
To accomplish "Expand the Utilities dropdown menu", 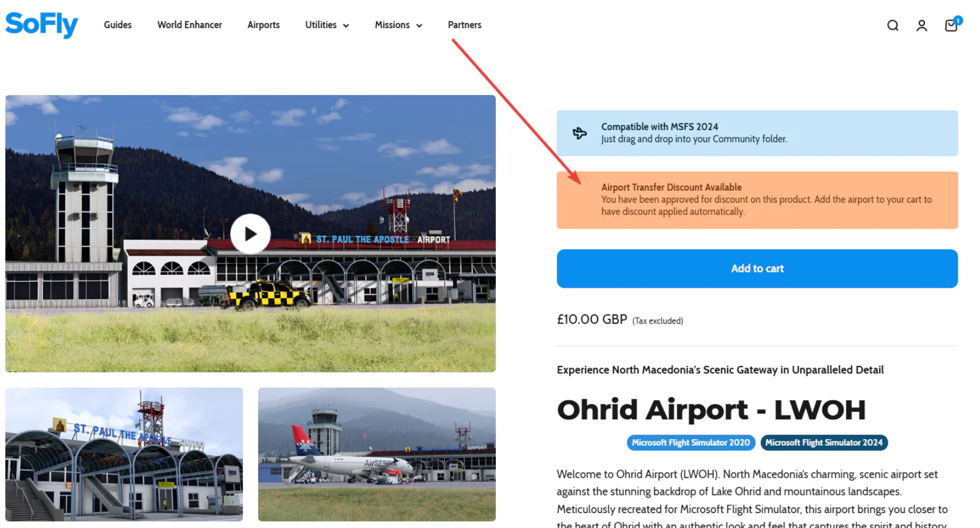I will 327,25.
